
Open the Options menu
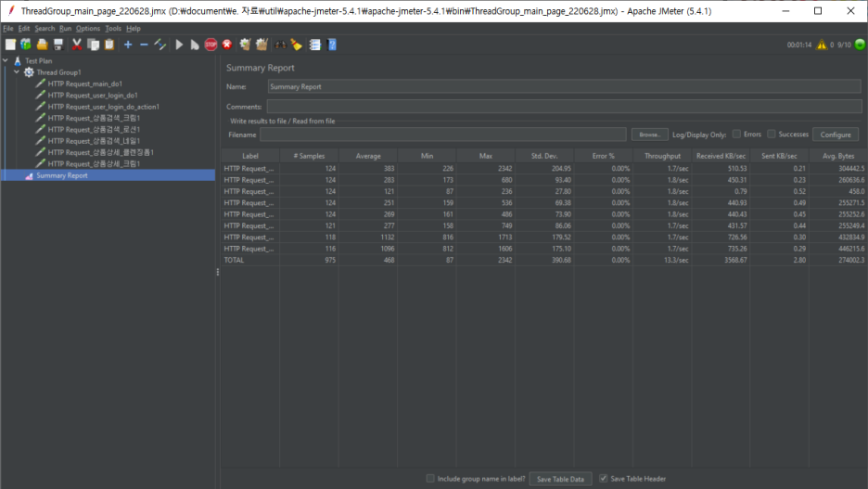88,28
